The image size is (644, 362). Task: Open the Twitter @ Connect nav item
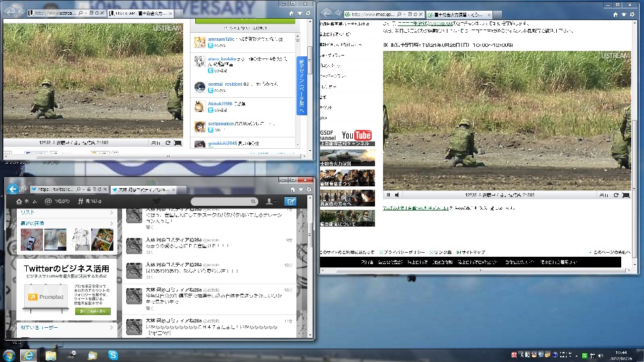coord(57,201)
